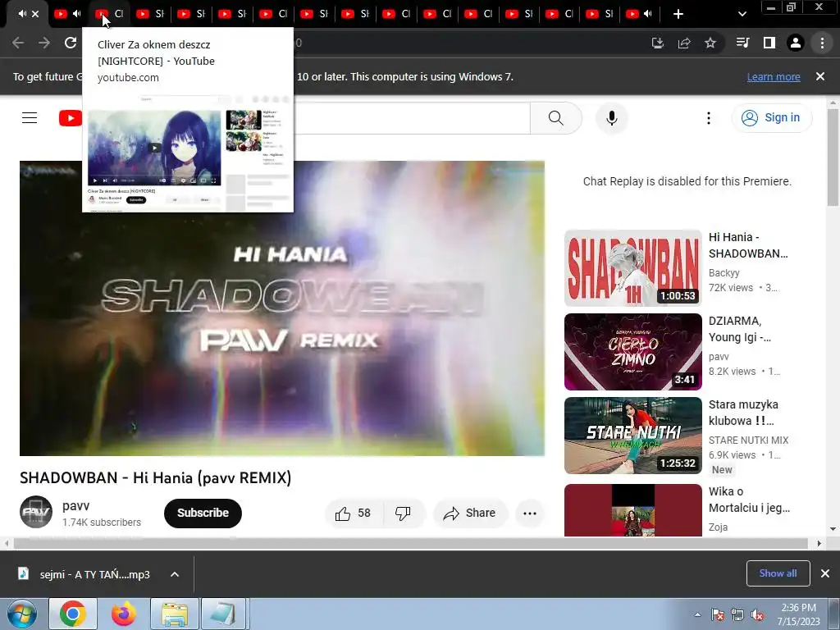Click the vertical page scrollbar thumb

coord(833,157)
